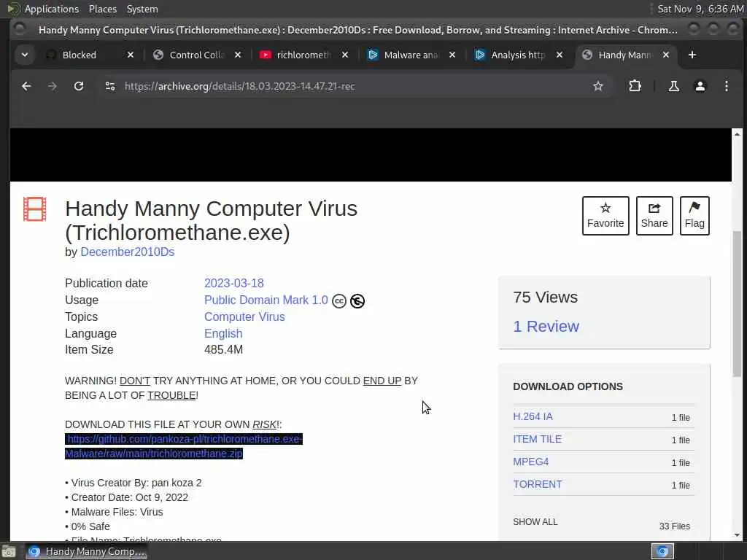Click SHOW ALL download files

click(x=535, y=522)
